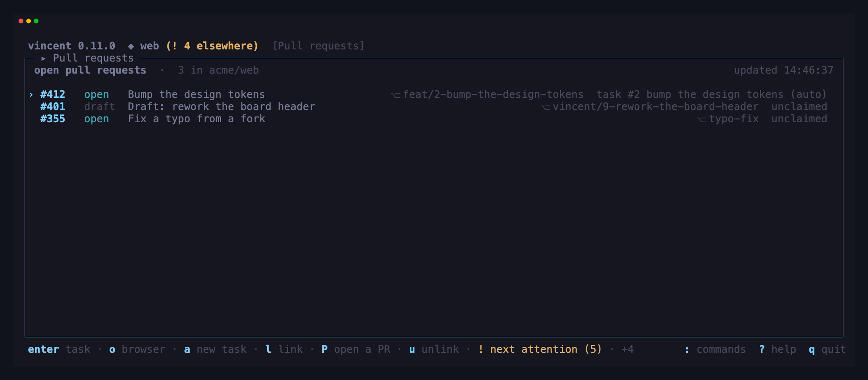The width and height of the screenshot is (868, 380).
Task: Click the open status of PR #412
Action: tap(97, 94)
